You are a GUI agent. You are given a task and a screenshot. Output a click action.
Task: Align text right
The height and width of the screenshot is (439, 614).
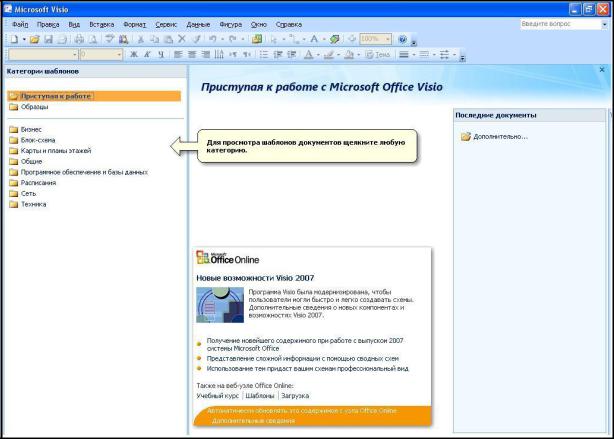point(206,54)
